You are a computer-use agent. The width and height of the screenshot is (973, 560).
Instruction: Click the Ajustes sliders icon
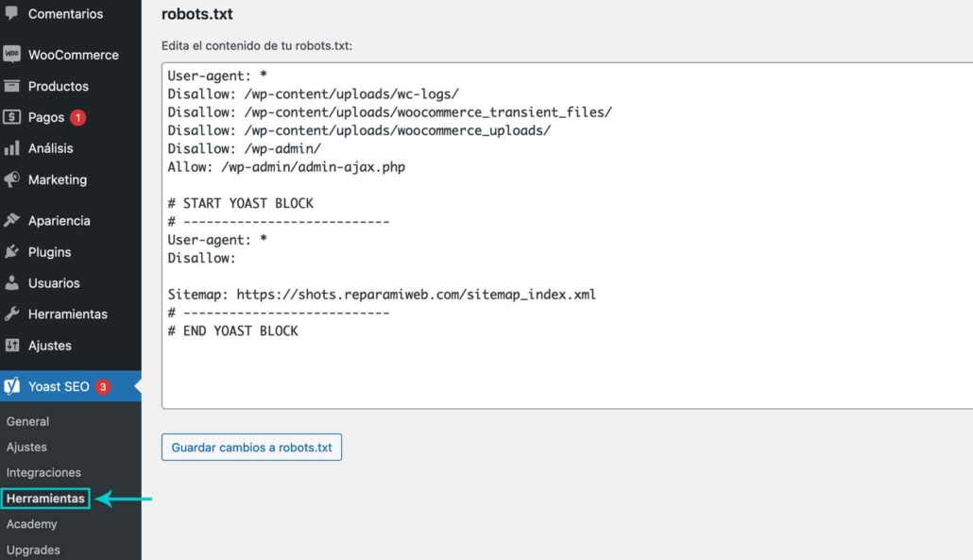(x=11, y=346)
